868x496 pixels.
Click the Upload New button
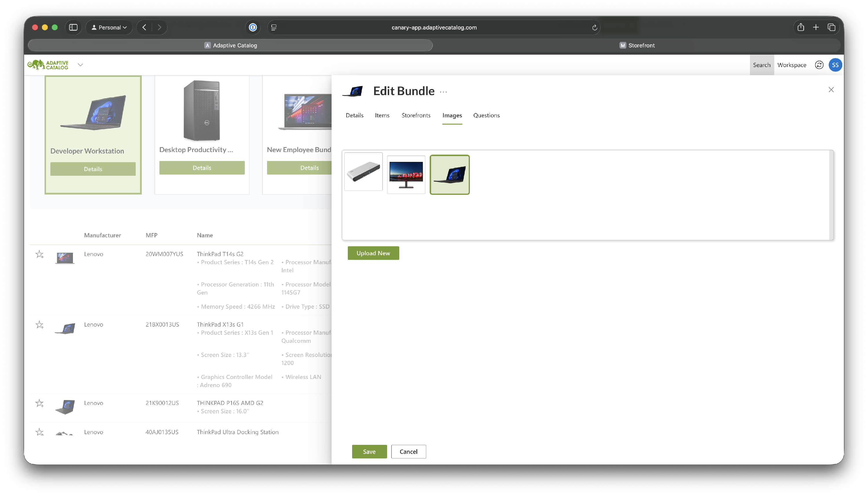[373, 253]
